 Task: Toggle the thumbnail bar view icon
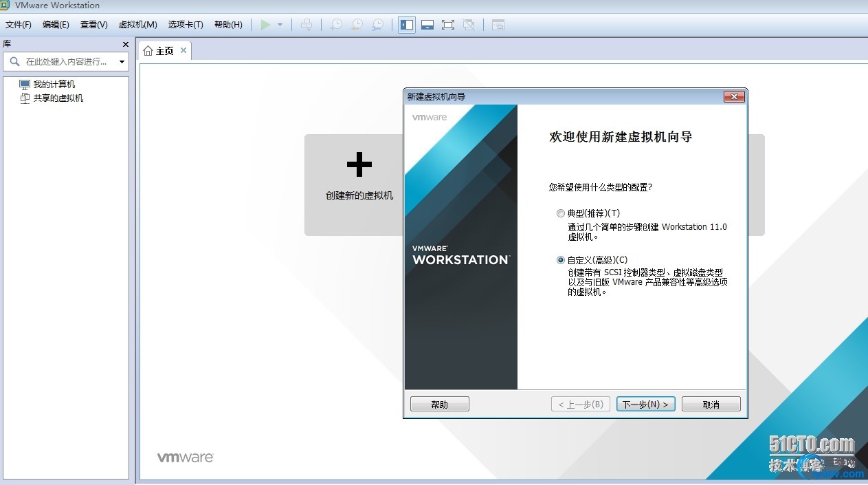pos(427,25)
